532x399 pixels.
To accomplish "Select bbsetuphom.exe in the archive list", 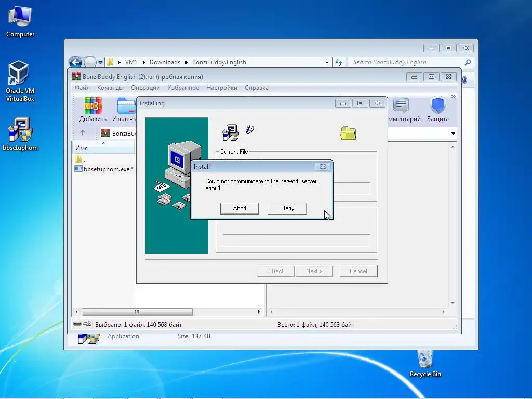I will pos(103,169).
